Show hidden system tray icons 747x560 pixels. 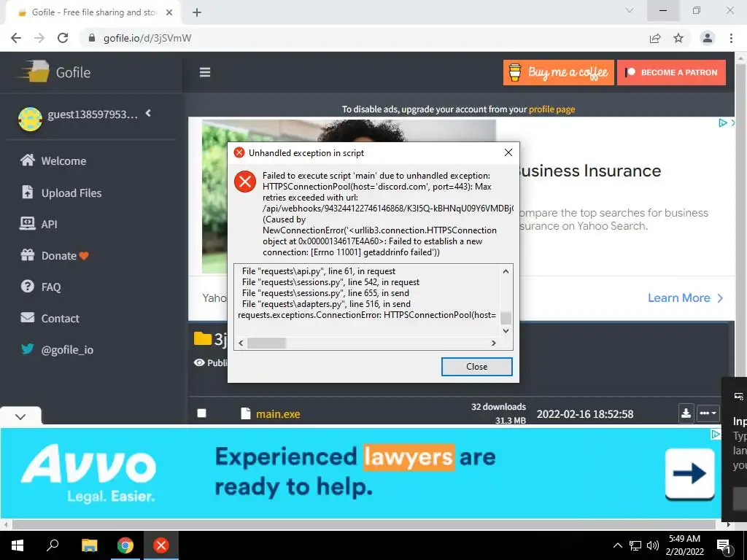click(x=617, y=545)
